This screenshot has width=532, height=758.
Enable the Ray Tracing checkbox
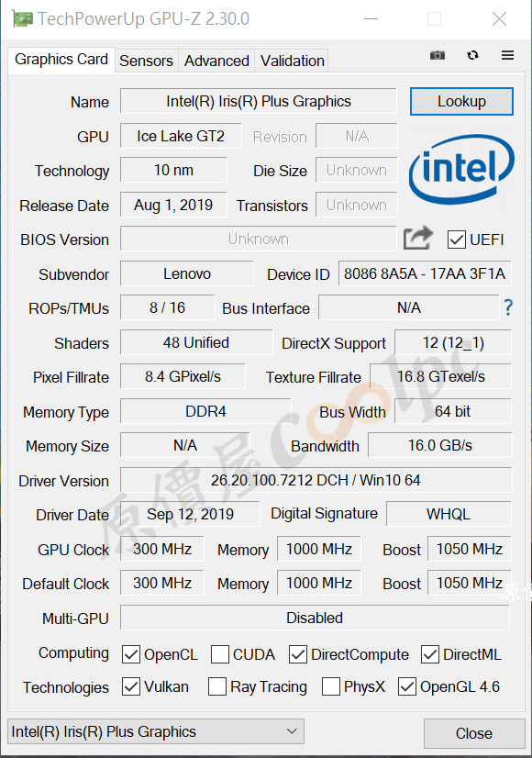pyautogui.click(x=217, y=686)
